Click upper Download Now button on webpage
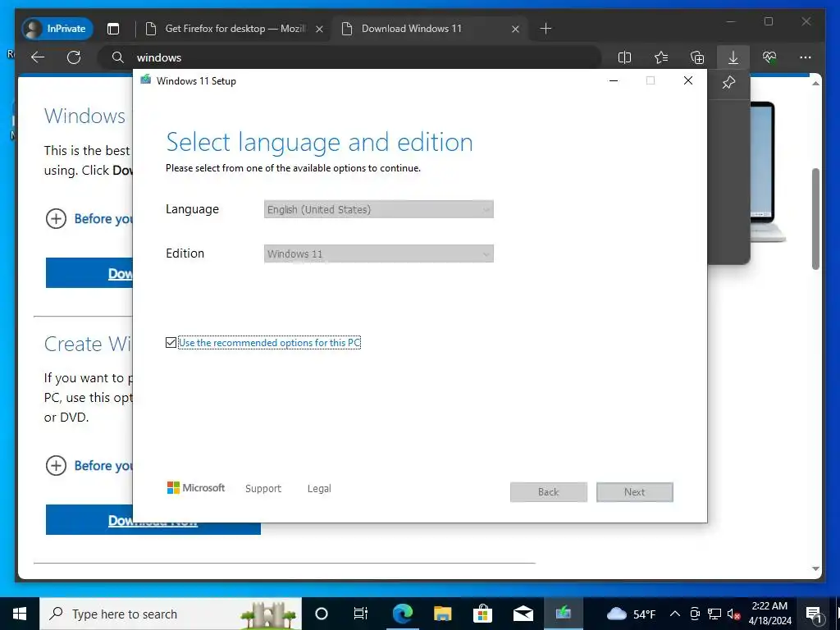The image size is (840, 630). pyautogui.click(x=89, y=272)
